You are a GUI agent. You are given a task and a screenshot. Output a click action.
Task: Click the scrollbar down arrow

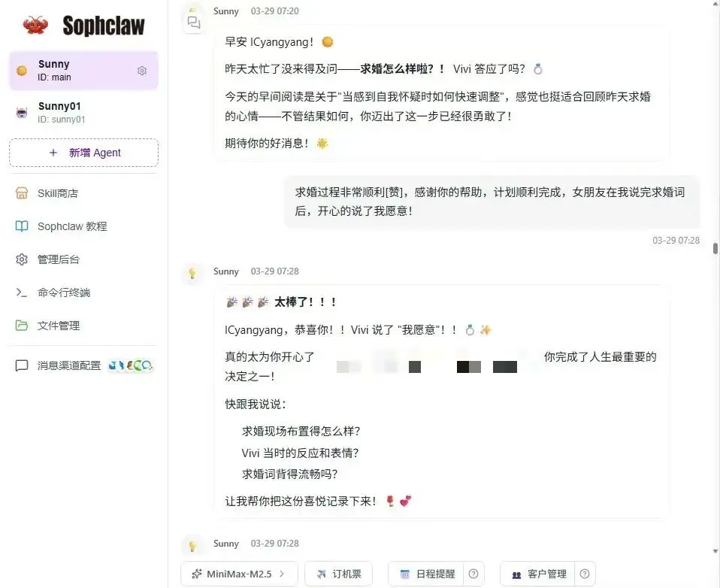(x=715, y=551)
